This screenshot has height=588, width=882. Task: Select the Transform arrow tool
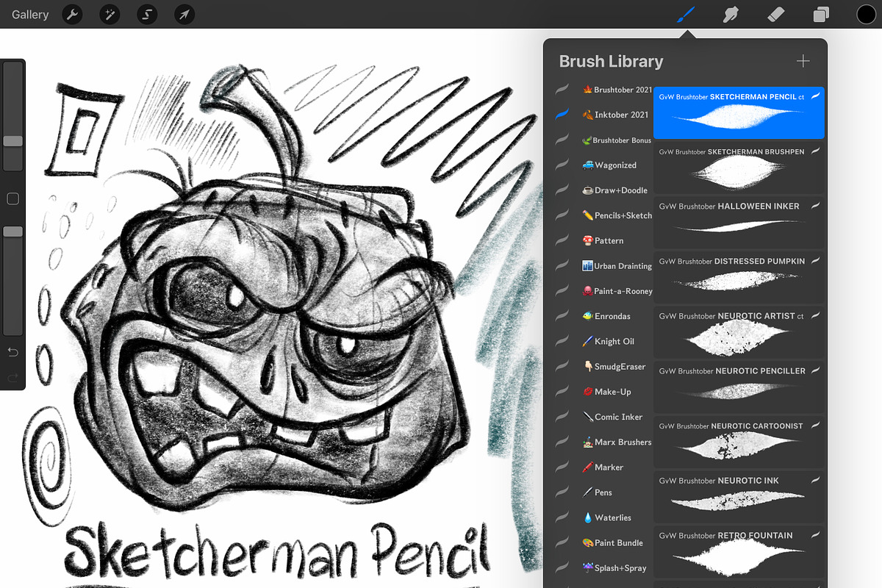pyautogui.click(x=184, y=14)
